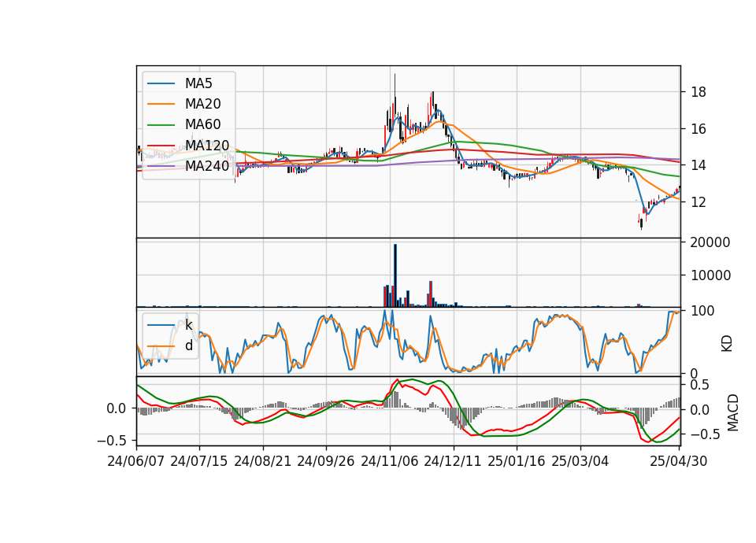
Task: Click the k legend label in KD panel
Action: [x=188, y=325]
